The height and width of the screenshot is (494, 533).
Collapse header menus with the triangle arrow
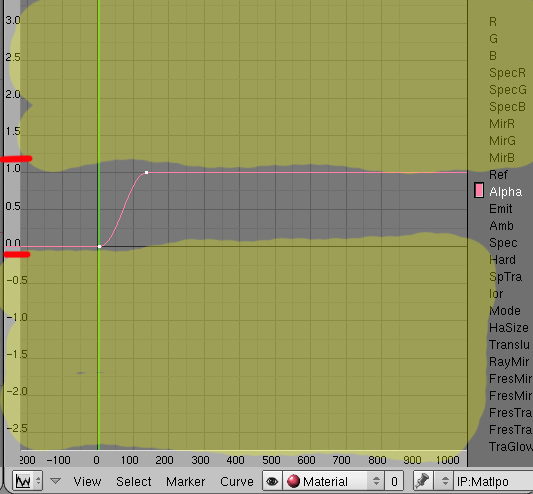(55, 481)
